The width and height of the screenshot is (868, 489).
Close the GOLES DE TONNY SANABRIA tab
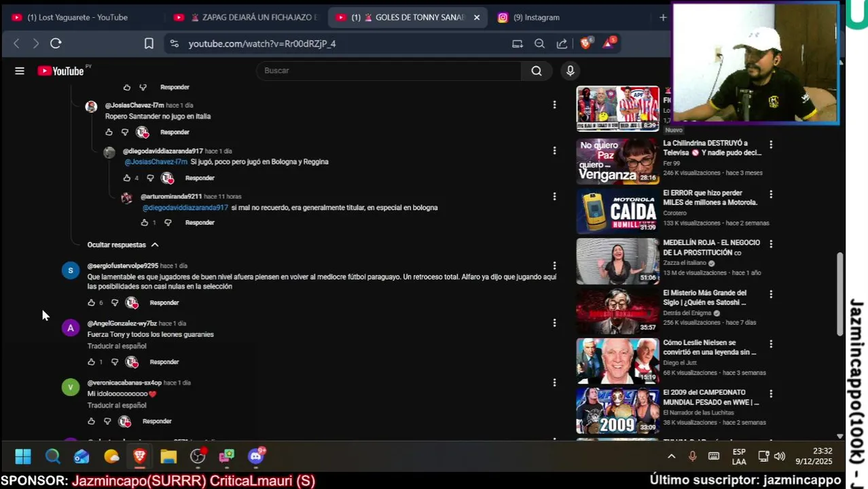coord(477,18)
